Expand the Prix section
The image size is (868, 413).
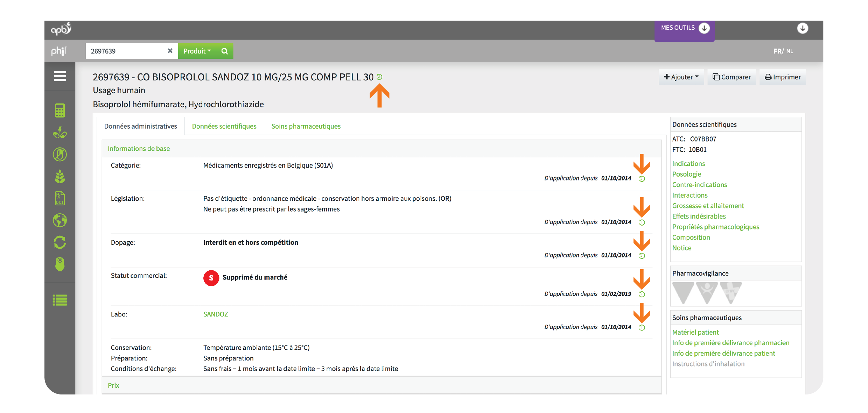[x=113, y=385]
